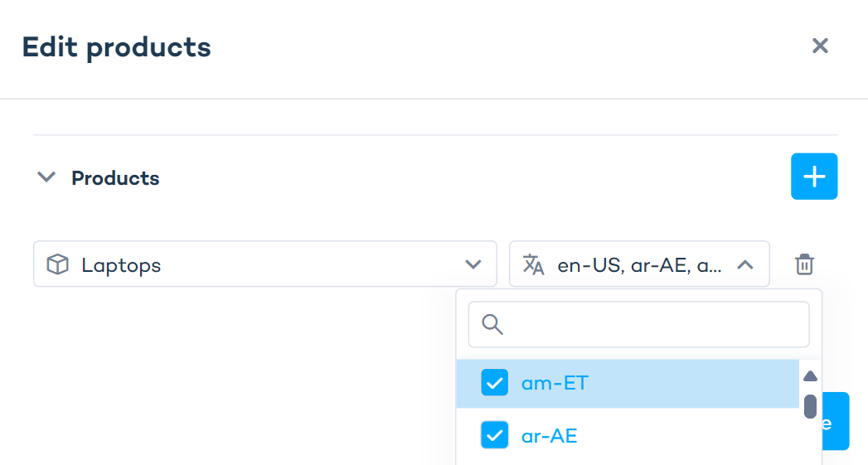Add a product with the plus button
This screenshot has height=465, width=868.
[x=814, y=177]
